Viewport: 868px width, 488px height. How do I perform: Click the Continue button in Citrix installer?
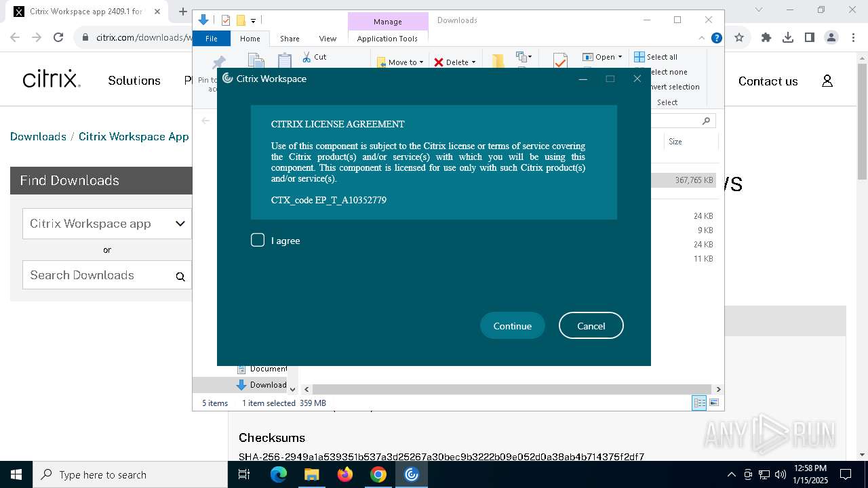point(512,325)
